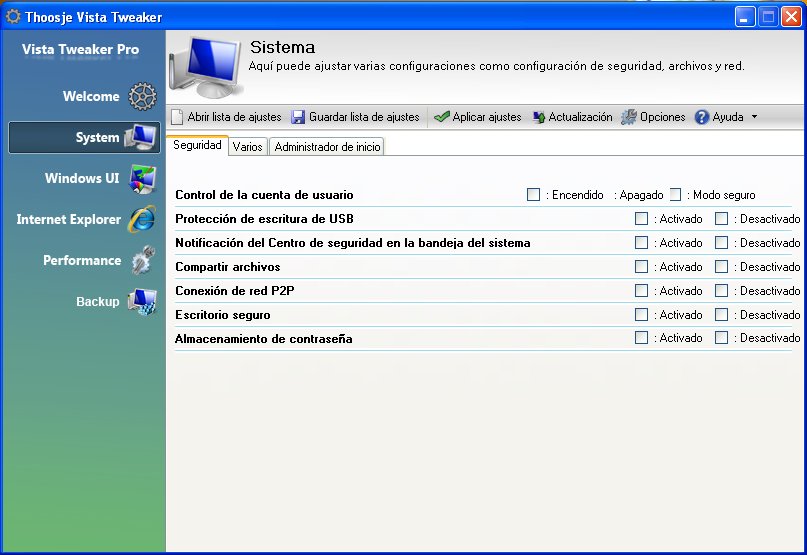
Task: Click the Thoosje Vista Tweaker title bar gear icon
Action: 12,16
